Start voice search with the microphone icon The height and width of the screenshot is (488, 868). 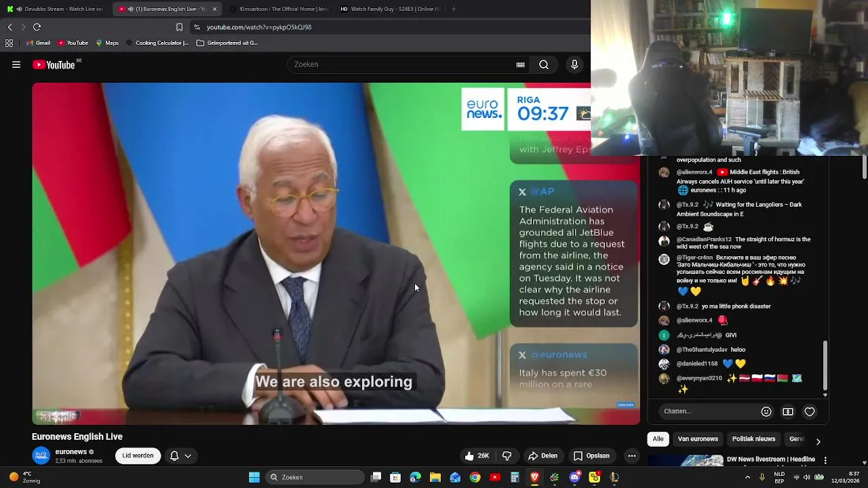[574, 64]
